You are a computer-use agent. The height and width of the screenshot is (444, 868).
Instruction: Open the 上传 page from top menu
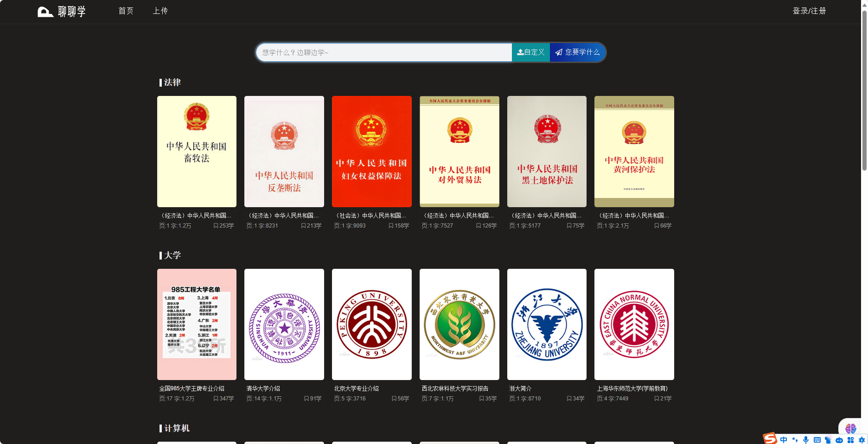click(160, 11)
